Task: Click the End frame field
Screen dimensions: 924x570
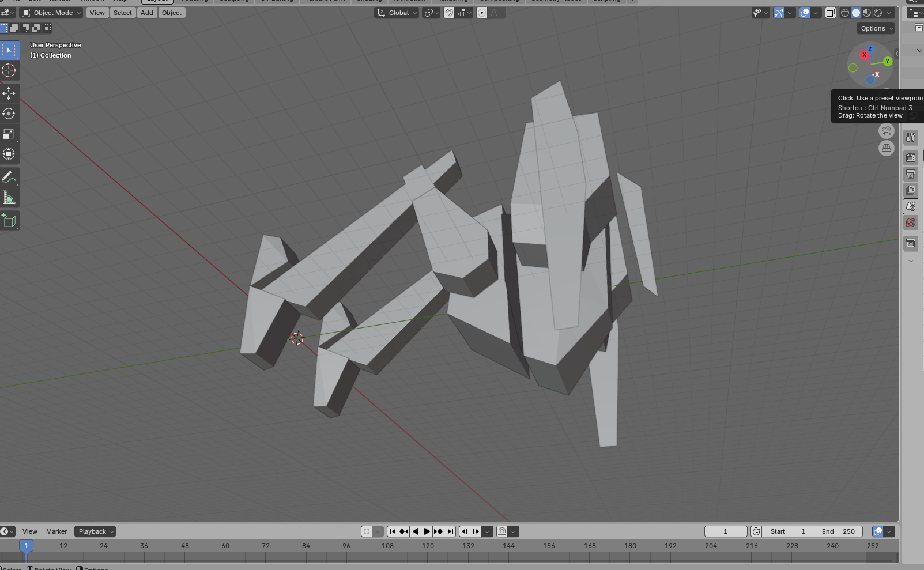Action: 838,531
